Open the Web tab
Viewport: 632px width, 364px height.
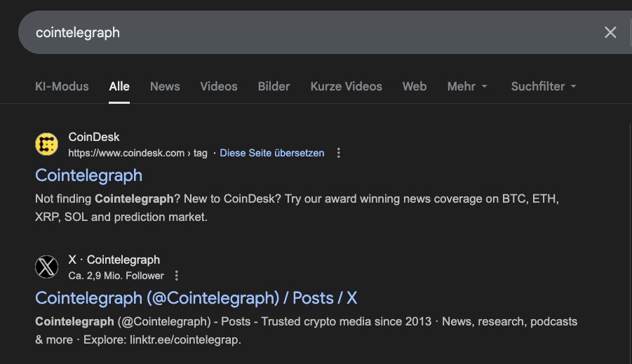(x=415, y=86)
